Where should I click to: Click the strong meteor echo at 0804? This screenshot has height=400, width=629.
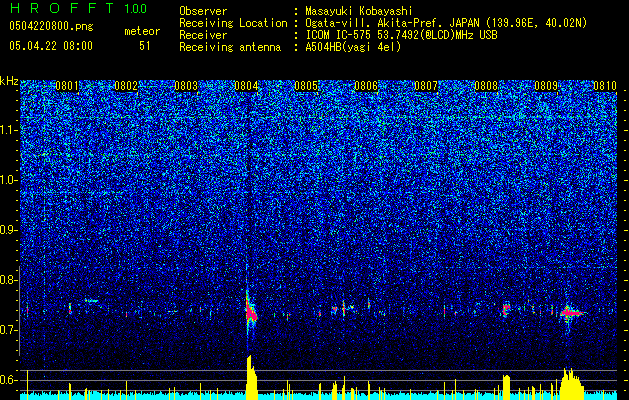point(251,312)
